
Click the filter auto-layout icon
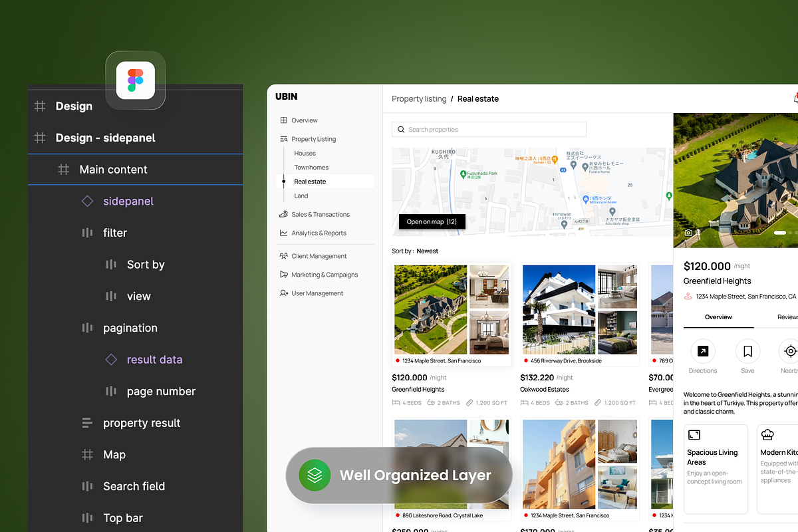87,233
